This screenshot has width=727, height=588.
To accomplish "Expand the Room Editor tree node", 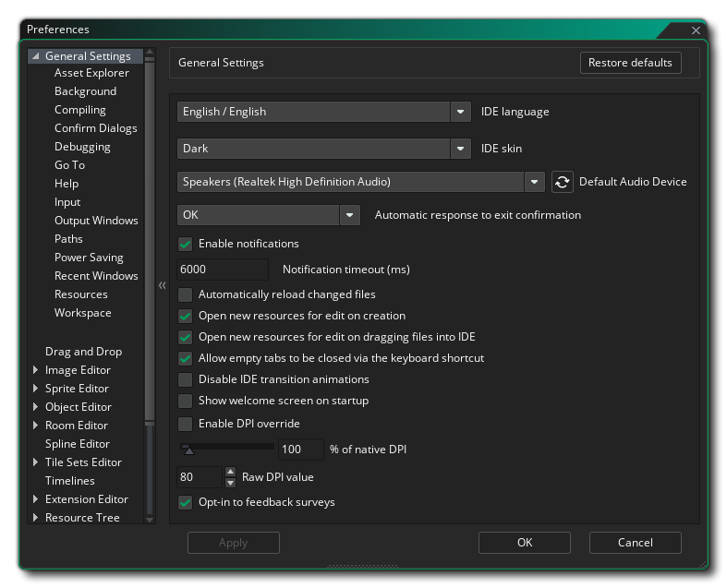I will tap(35, 426).
